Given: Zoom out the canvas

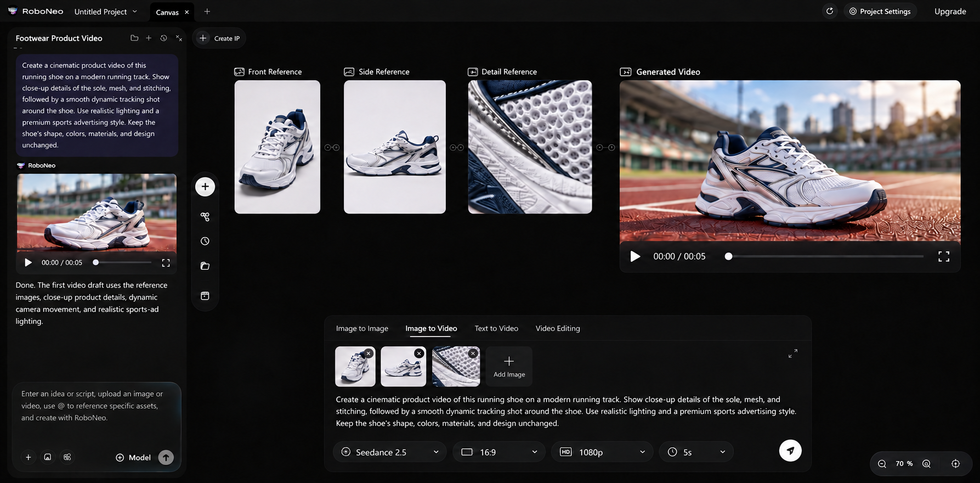Looking at the screenshot, I should point(882,464).
